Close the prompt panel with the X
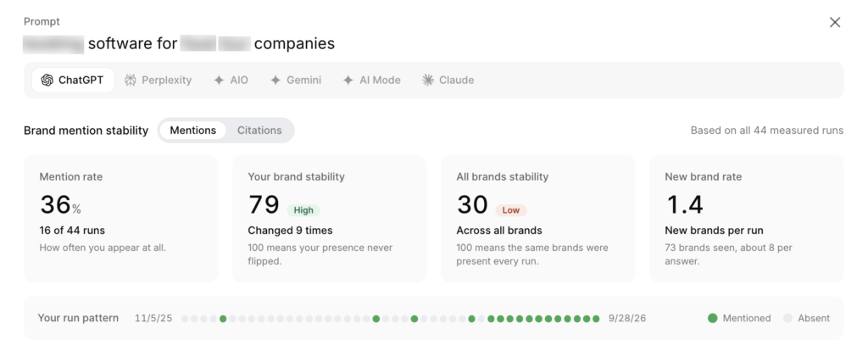Screen dimensions: 868x351 835,22
